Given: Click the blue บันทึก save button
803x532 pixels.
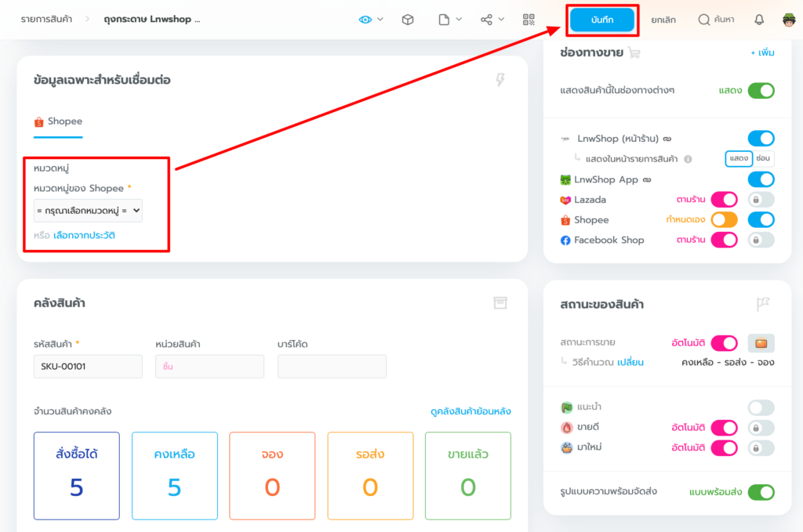Looking at the screenshot, I should pyautogui.click(x=601, y=20).
